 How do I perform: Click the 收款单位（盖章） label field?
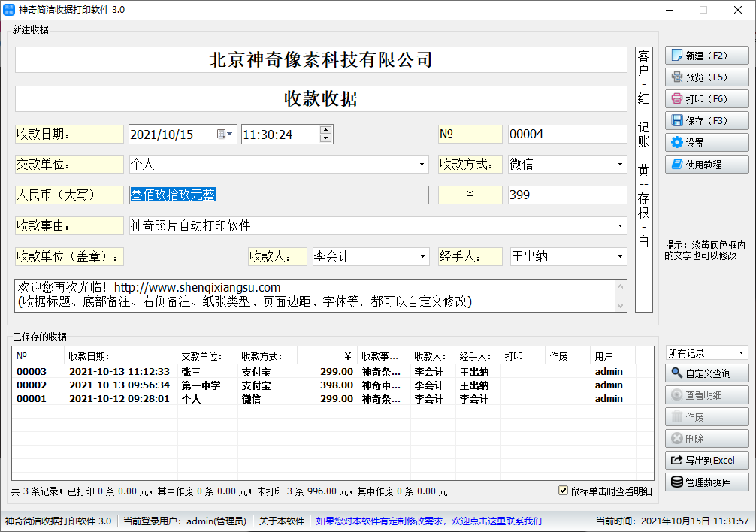69,256
